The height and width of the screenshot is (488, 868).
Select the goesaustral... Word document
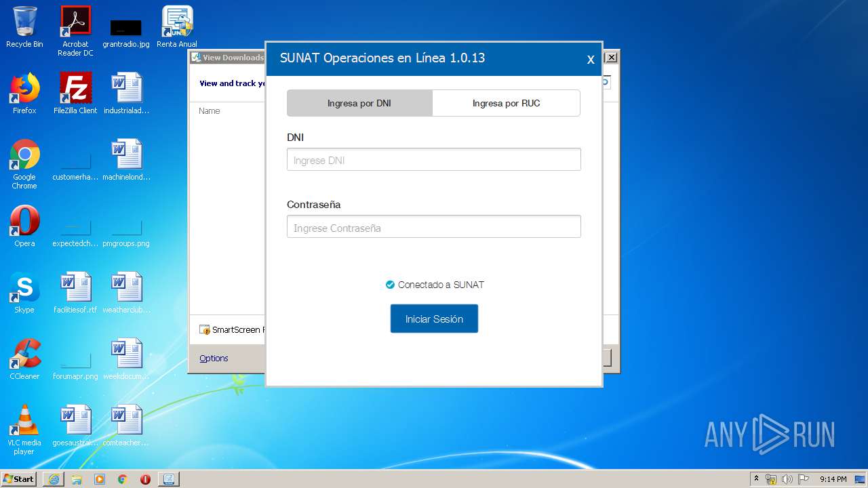75,426
